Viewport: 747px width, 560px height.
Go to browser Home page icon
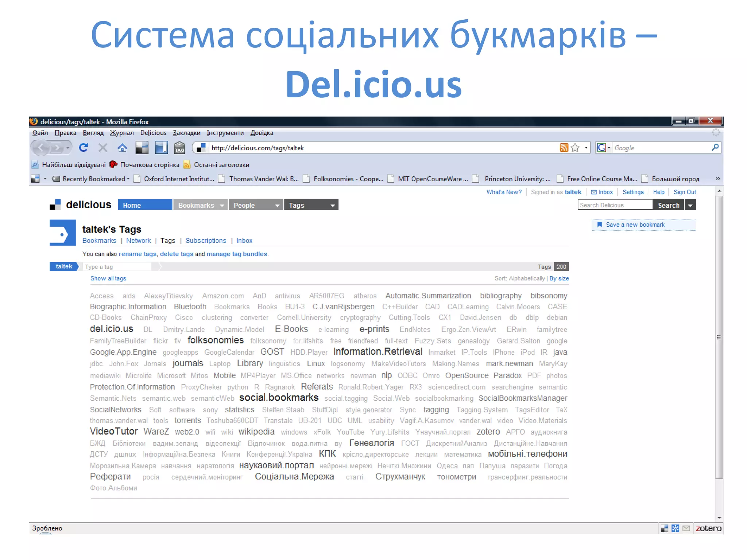pyautogui.click(x=123, y=148)
